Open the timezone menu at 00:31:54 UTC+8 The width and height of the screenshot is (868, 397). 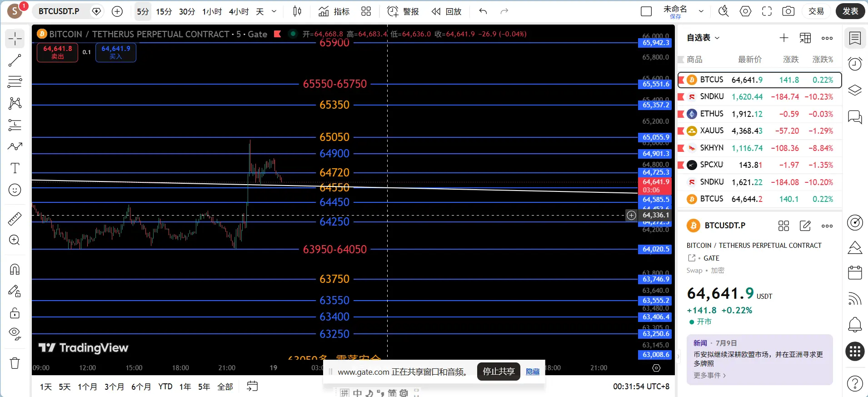point(641,387)
